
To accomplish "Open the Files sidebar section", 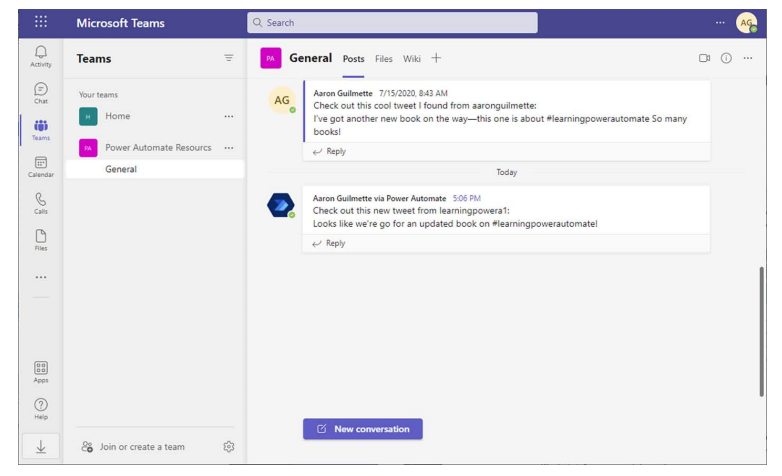I will [x=41, y=240].
